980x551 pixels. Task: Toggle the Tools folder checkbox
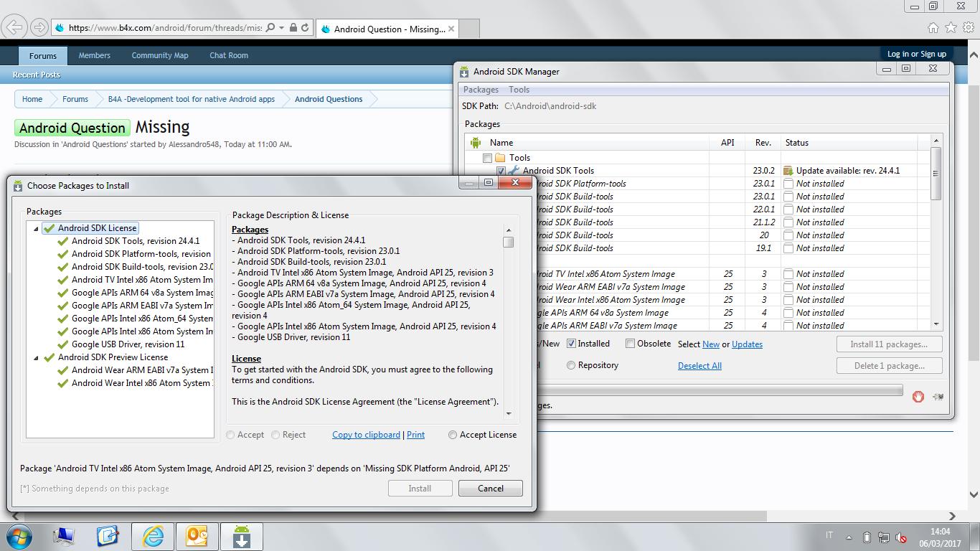[x=488, y=158]
